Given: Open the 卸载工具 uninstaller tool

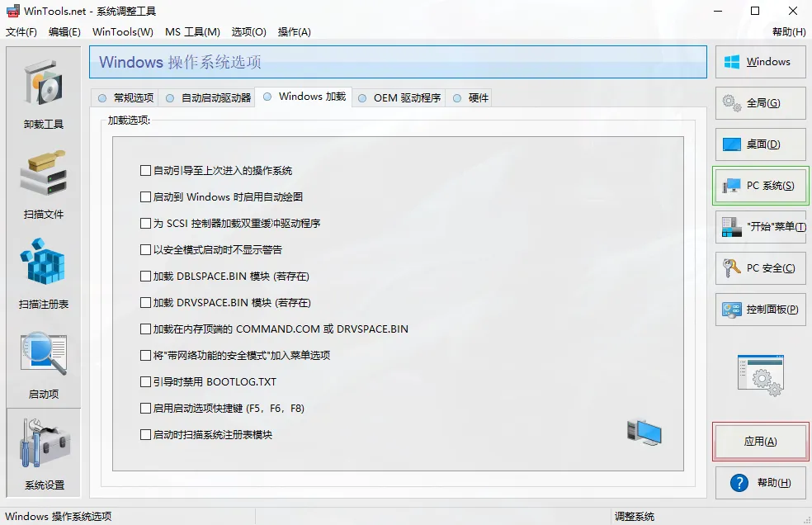Looking at the screenshot, I should click(44, 93).
